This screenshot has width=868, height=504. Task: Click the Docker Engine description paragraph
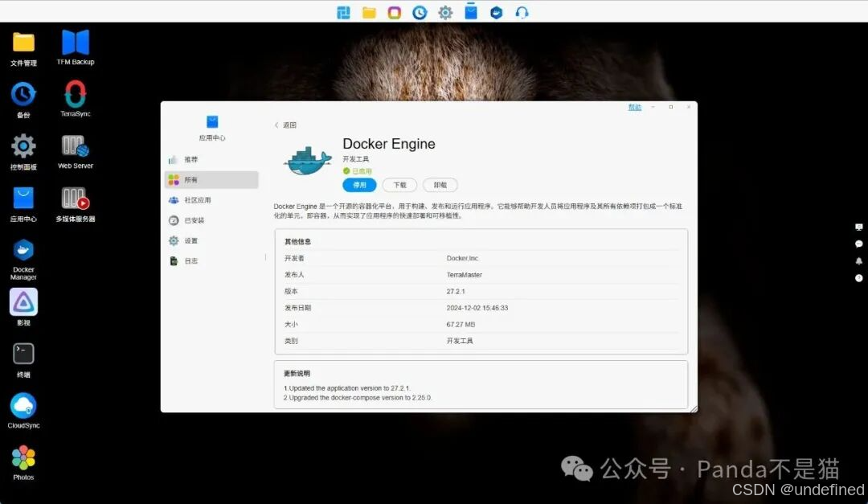tap(477, 211)
